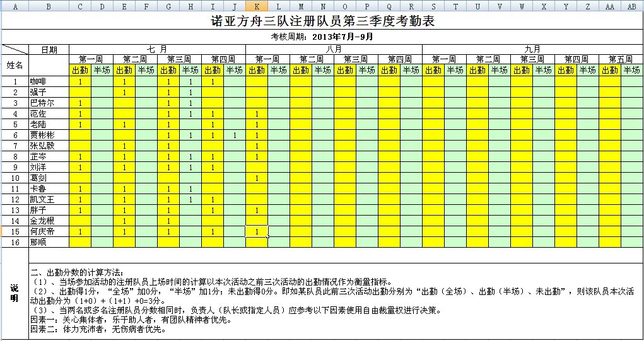Select column header Z

click(x=588, y=6)
